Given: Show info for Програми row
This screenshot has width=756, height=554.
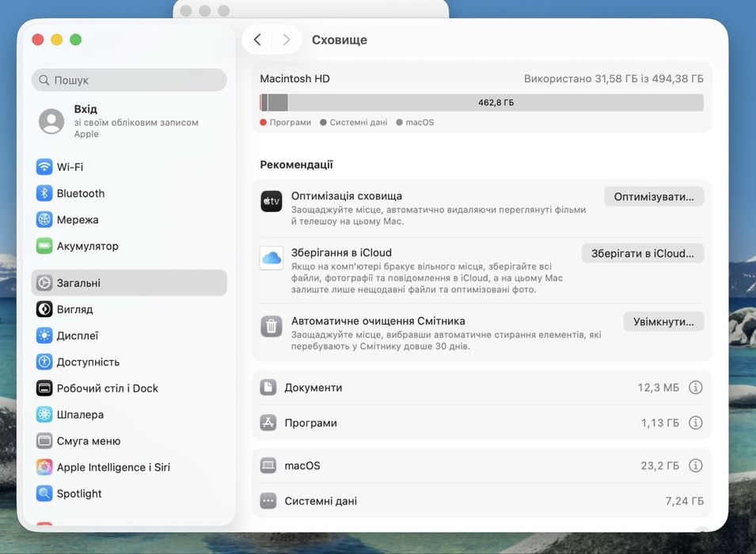Looking at the screenshot, I should (x=695, y=423).
